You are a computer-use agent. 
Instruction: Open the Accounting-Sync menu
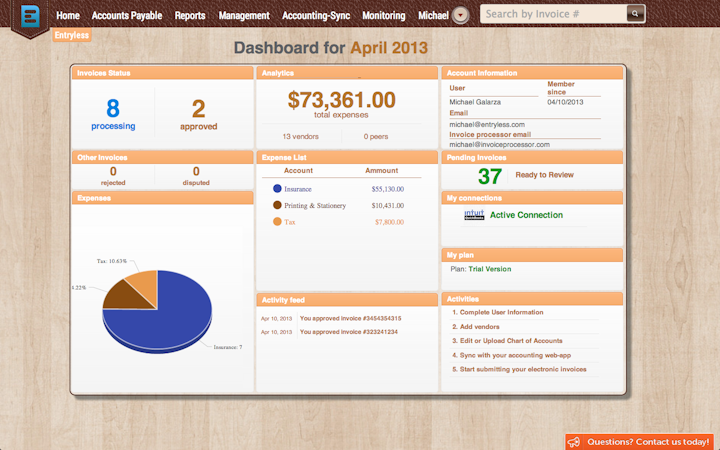point(316,16)
